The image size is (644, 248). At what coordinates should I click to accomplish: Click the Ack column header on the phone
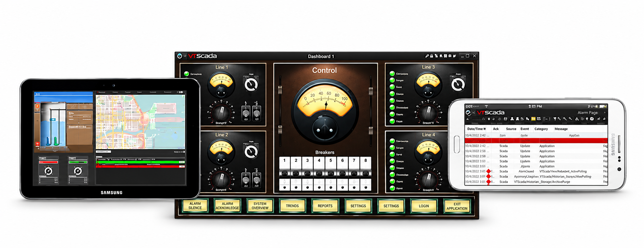tap(496, 129)
